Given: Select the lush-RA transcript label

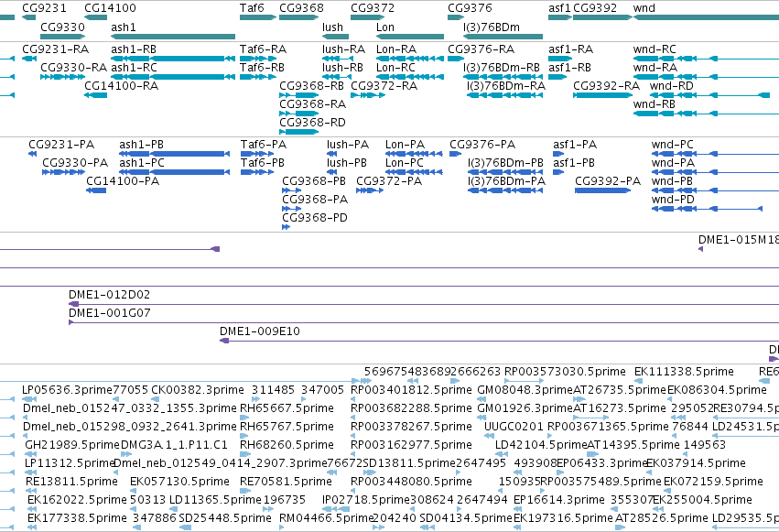Looking at the screenshot, I should tap(344, 49).
